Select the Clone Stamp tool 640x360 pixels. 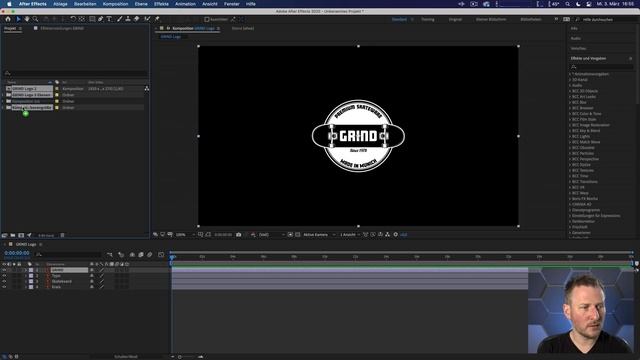pos(128,19)
